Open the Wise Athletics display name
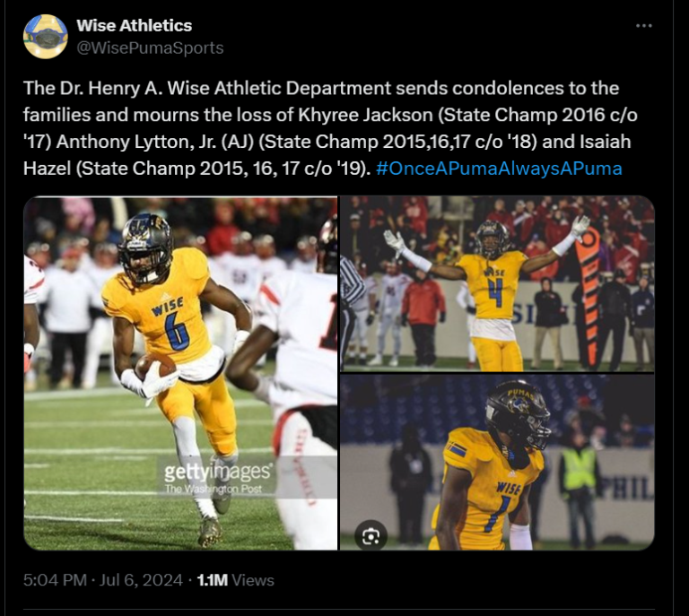The image size is (689, 616). point(134,25)
